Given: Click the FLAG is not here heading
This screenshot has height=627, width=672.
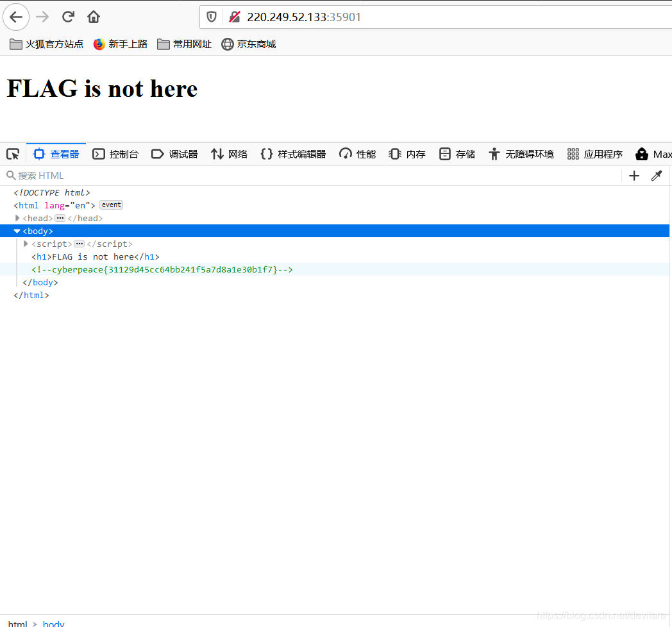Looking at the screenshot, I should coord(103,88).
